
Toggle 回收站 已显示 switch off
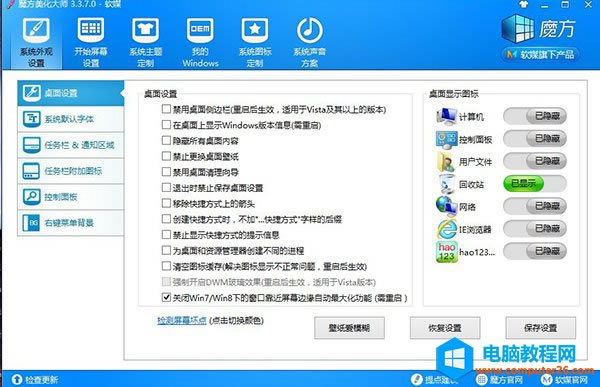click(535, 184)
